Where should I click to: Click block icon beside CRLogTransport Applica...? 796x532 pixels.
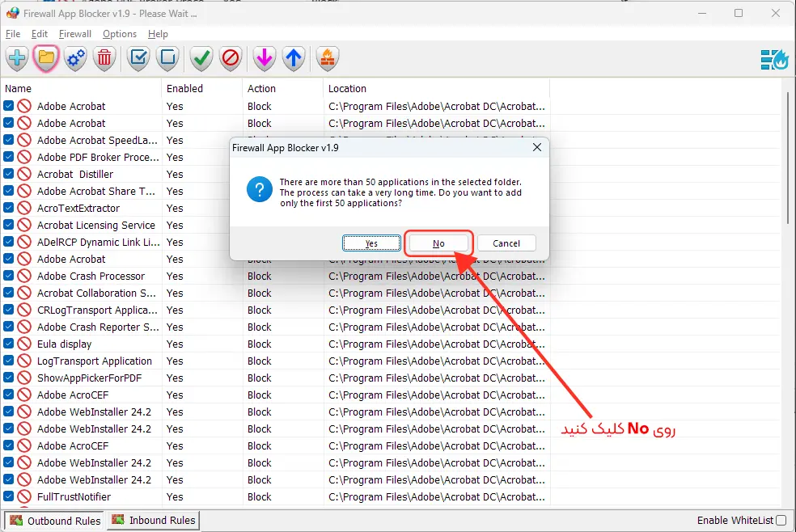23,310
